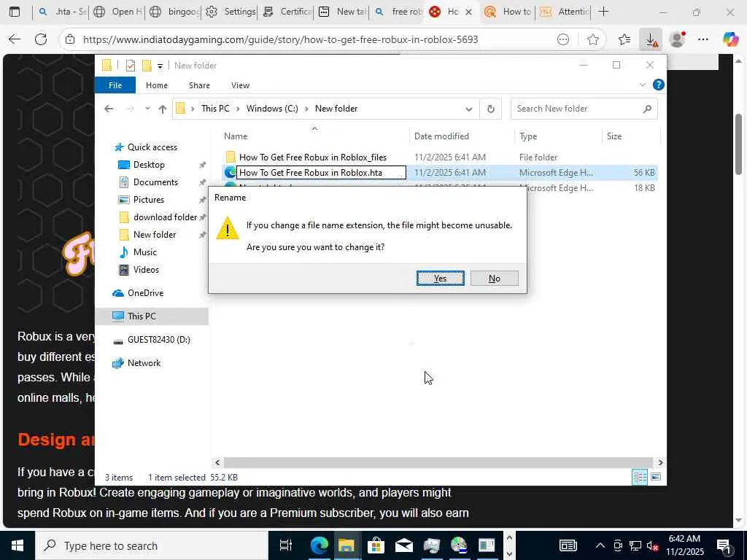Go up one folder level
Viewport: 747px width, 560px height.
(163, 109)
